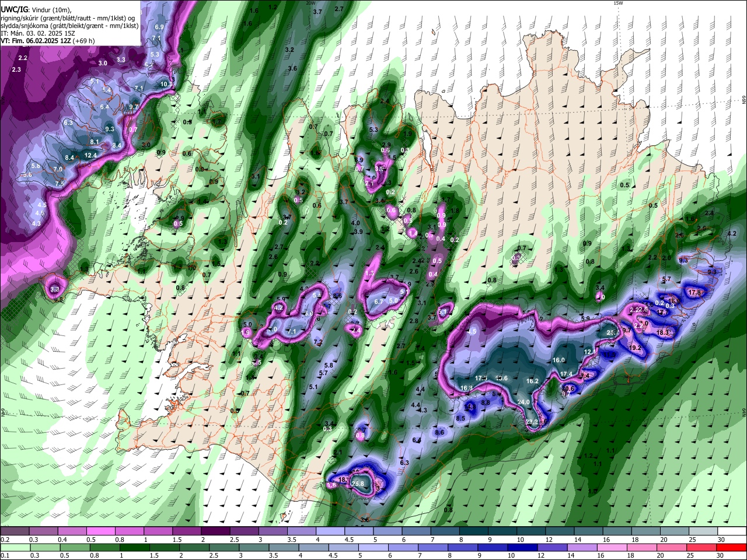
Task: Click the lightest green rain-scale swatch between 0.1 and 0.3
Action: click(15, 547)
